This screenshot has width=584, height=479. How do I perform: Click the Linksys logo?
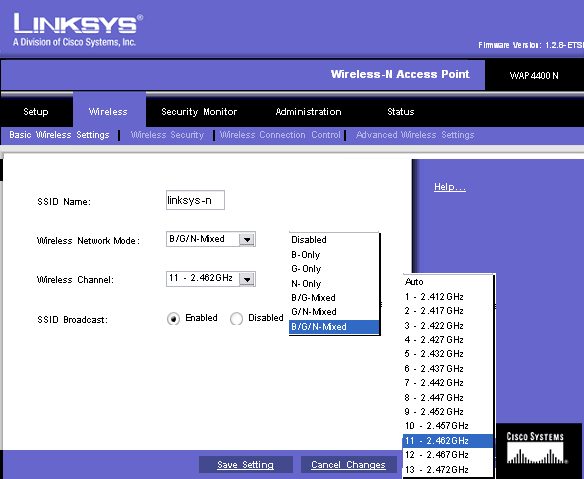(78, 30)
